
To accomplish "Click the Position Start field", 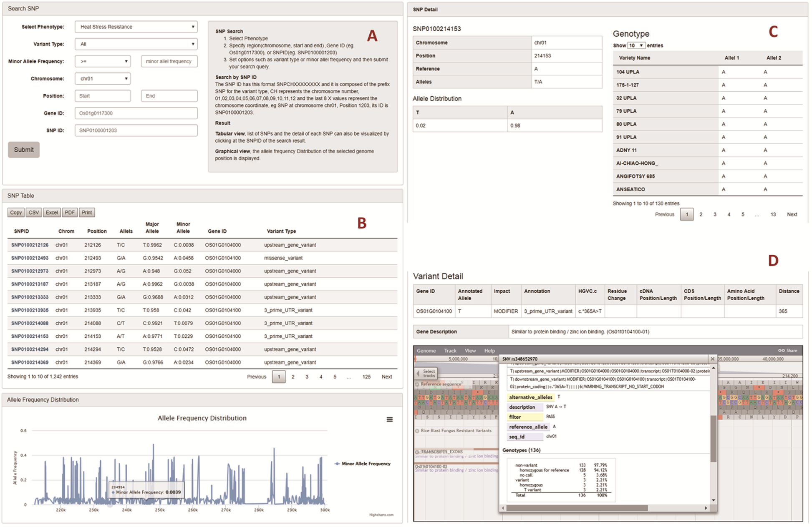I will pos(103,96).
